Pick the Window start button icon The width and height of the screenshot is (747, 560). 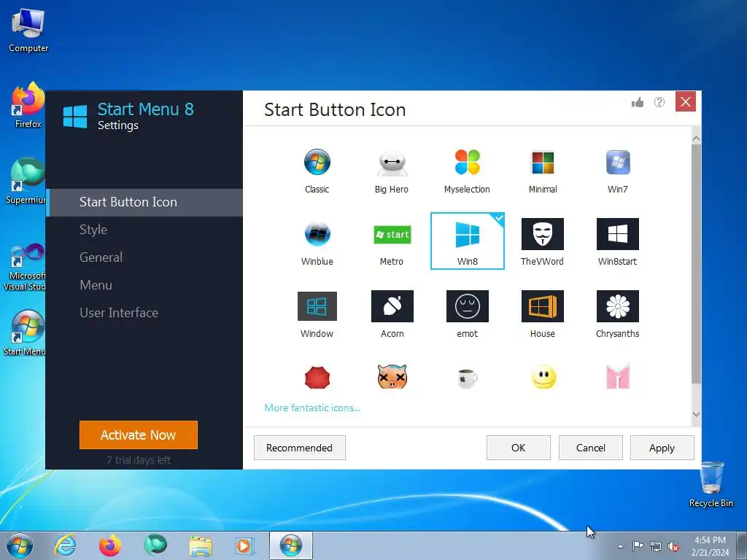coord(317,314)
